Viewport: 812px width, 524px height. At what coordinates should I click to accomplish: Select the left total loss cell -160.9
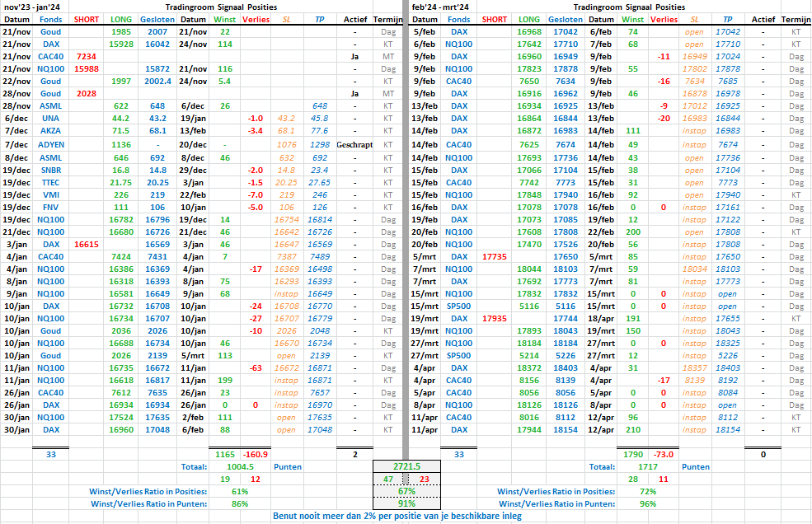[255, 454]
